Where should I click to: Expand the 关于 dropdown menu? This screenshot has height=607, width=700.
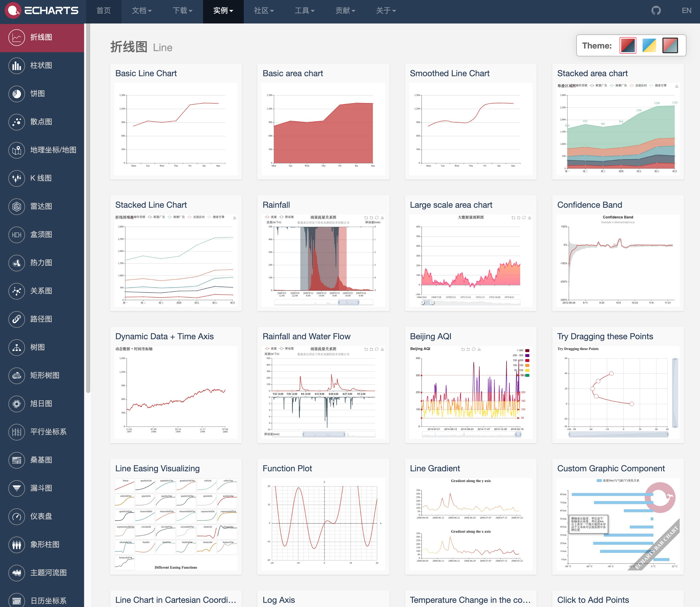point(386,11)
